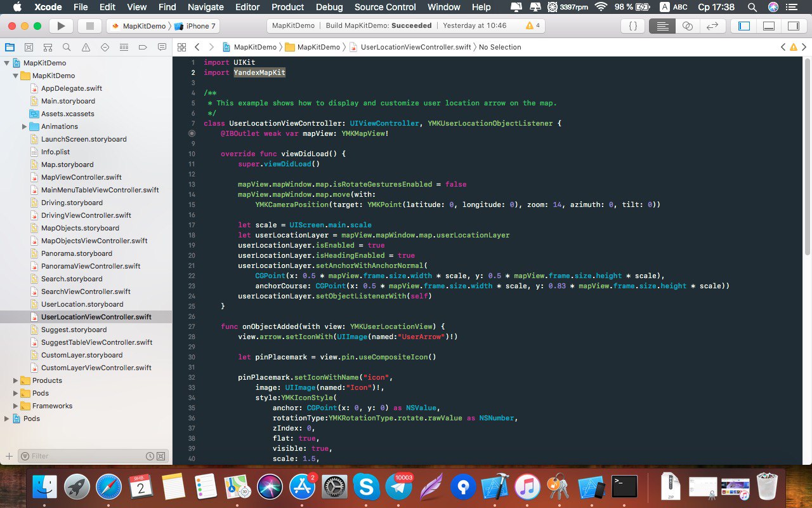This screenshot has height=508, width=812.
Task: Collapse the MapKitDemo project root
Action: tap(7, 63)
